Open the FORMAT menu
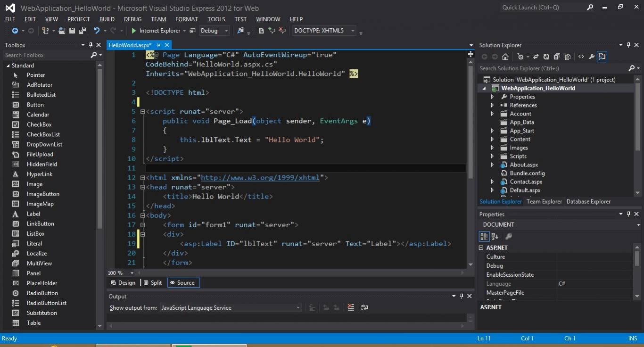 (x=187, y=19)
